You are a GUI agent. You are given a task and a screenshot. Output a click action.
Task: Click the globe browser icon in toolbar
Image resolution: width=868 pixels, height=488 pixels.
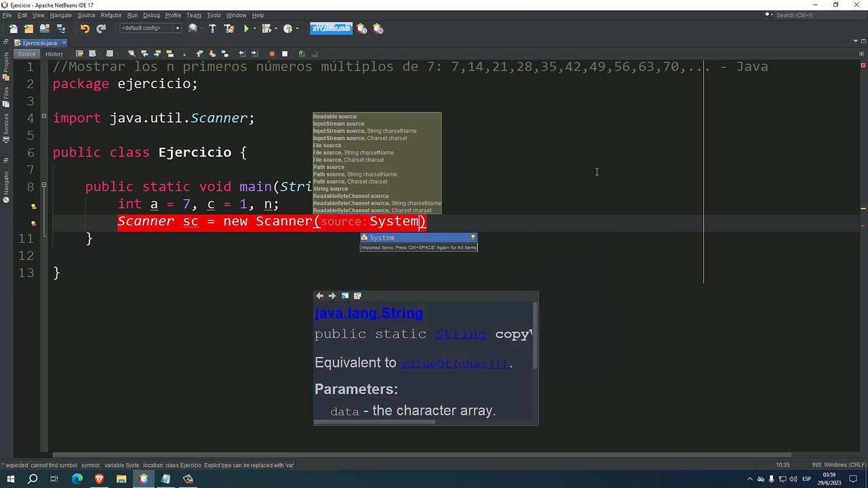pos(193,28)
